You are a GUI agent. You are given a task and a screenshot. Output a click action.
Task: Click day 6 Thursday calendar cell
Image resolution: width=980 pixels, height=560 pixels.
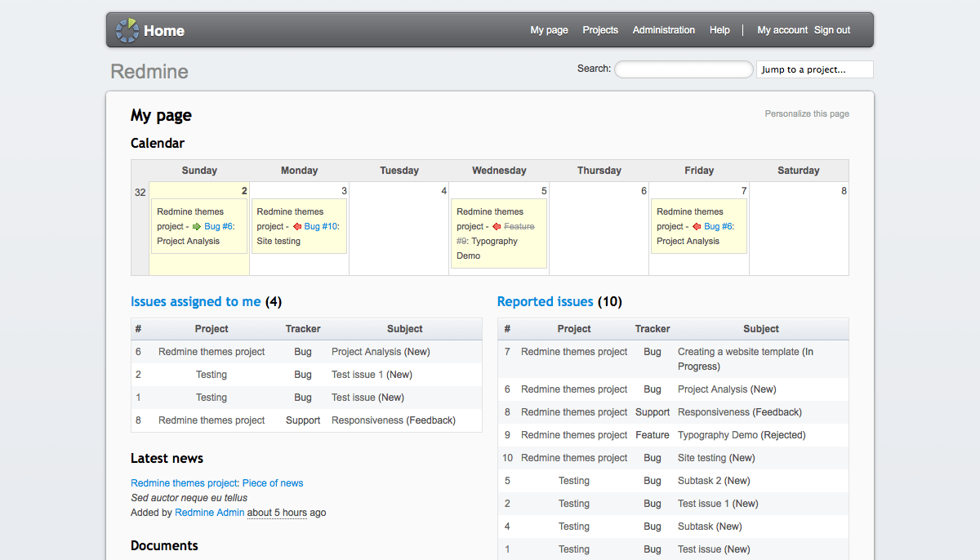599,229
